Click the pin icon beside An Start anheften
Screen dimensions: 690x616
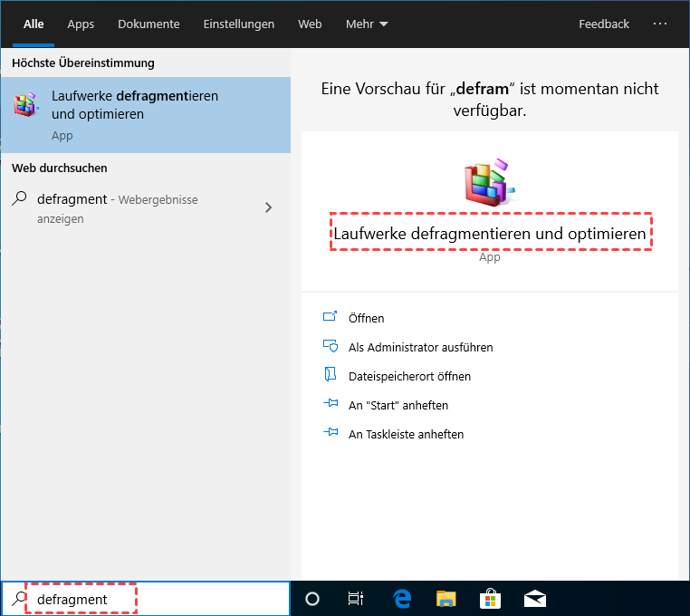pyautogui.click(x=331, y=403)
